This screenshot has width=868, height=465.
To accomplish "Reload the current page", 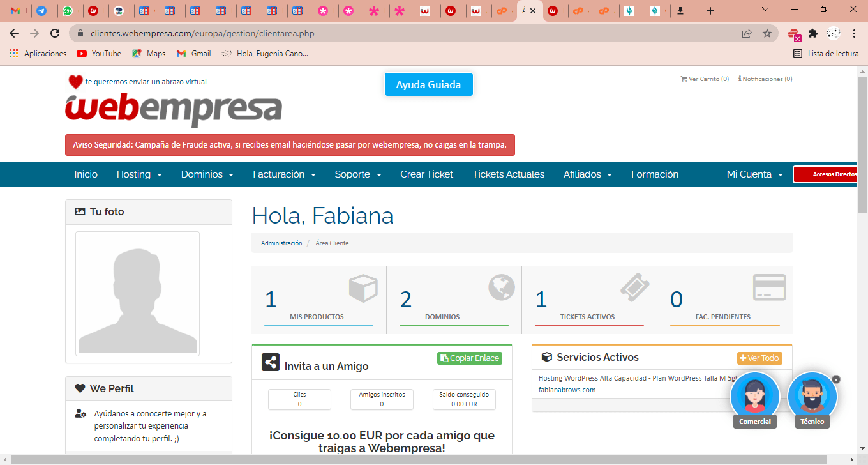I will [55, 33].
